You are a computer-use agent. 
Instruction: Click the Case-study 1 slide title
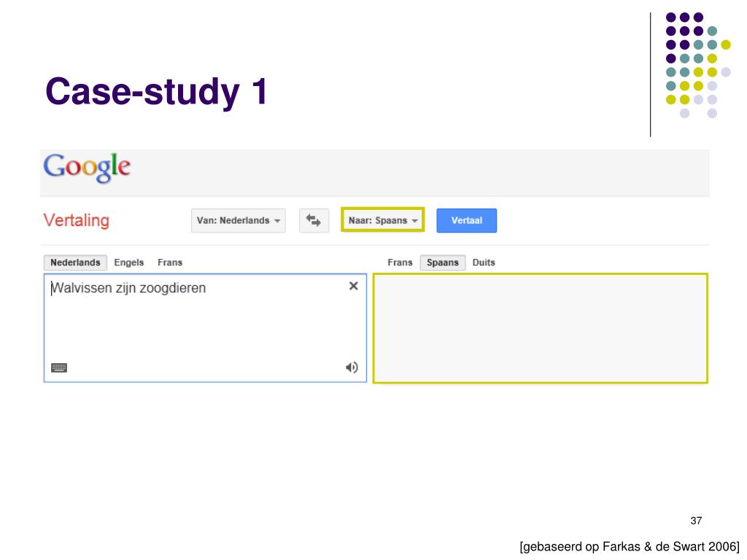(156, 91)
